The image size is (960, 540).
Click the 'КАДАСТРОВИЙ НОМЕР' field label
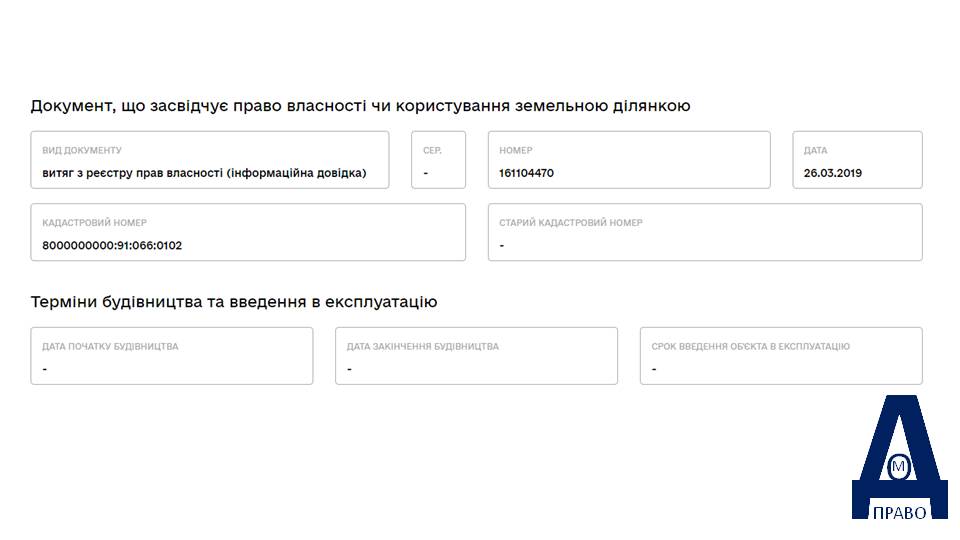[94, 222]
